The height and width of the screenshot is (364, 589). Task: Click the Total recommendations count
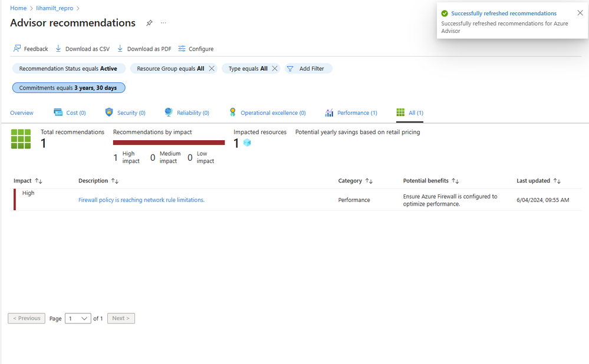click(x=44, y=143)
